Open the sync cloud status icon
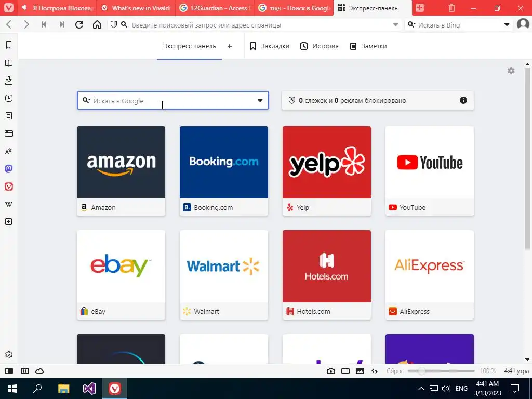Viewport: 532px width, 399px height. 39,371
